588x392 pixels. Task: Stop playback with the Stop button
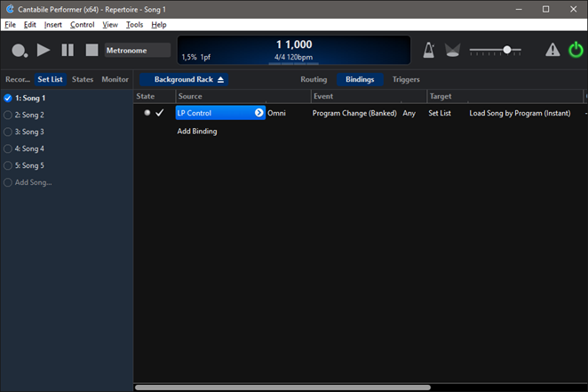91,51
